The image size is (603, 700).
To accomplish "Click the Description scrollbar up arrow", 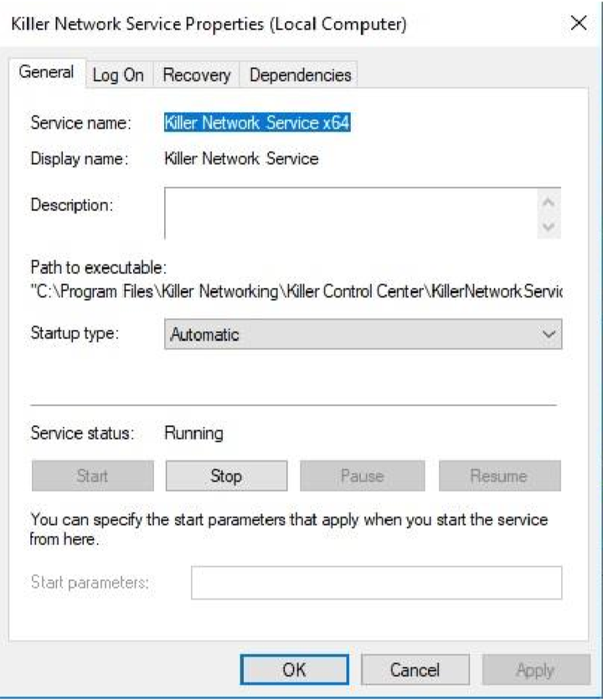I will point(549,202).
